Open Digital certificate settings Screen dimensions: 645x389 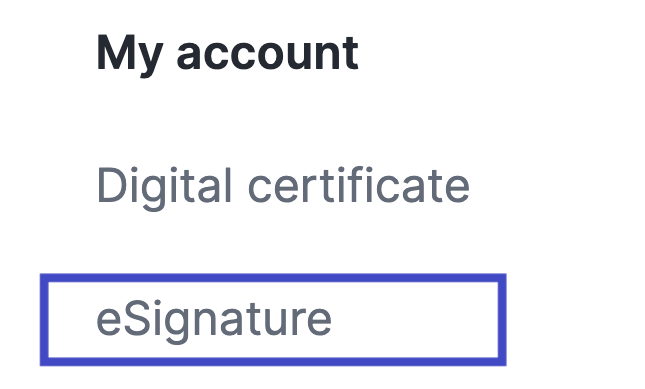[x=283, y=187]
